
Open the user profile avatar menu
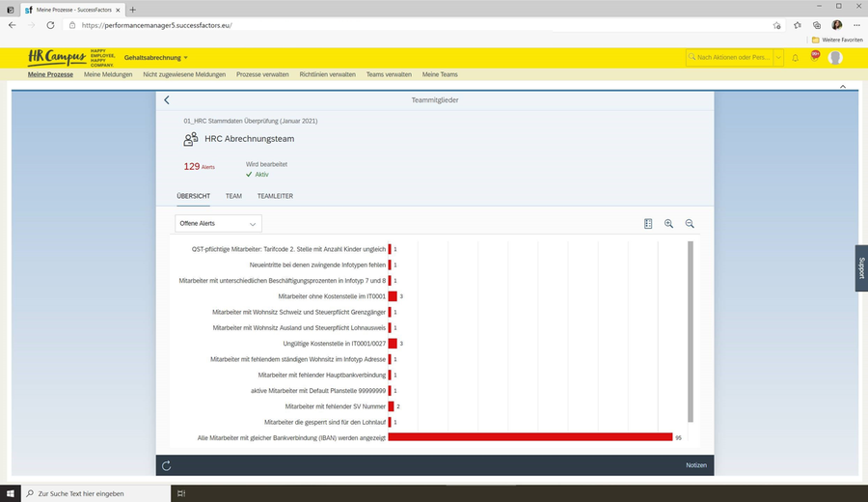coord(835,58)
